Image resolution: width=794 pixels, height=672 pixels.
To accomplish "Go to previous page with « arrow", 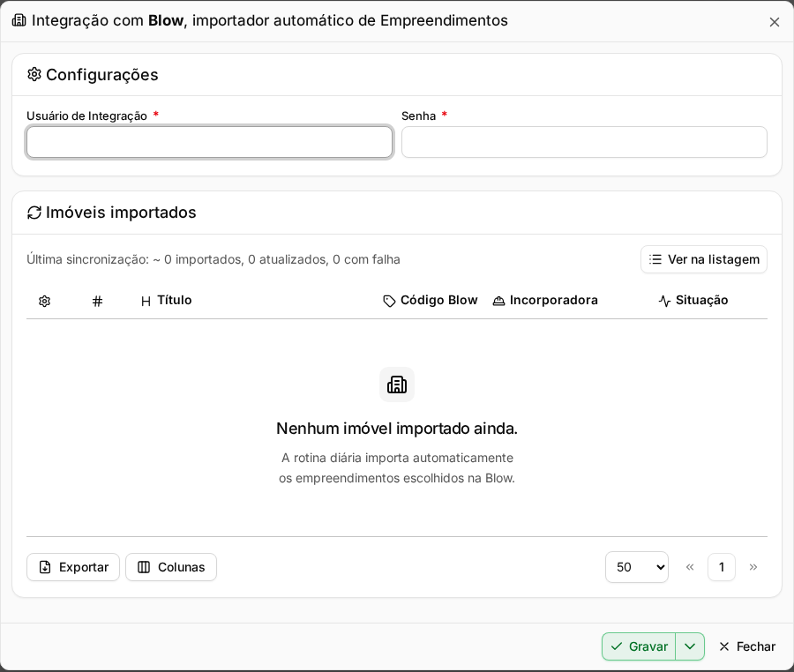I will click(x=690, y=567).
